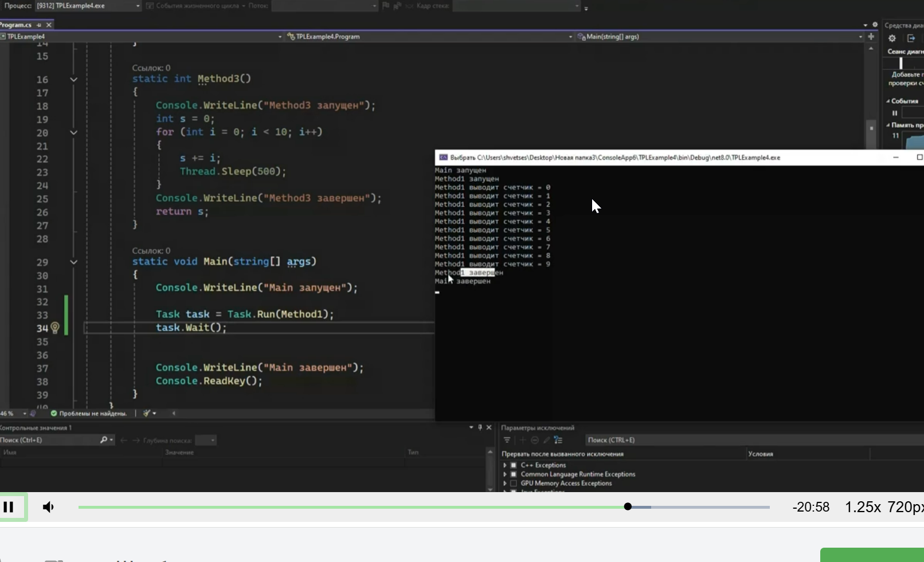Seek on the video progress bar handle

(628, 506)
